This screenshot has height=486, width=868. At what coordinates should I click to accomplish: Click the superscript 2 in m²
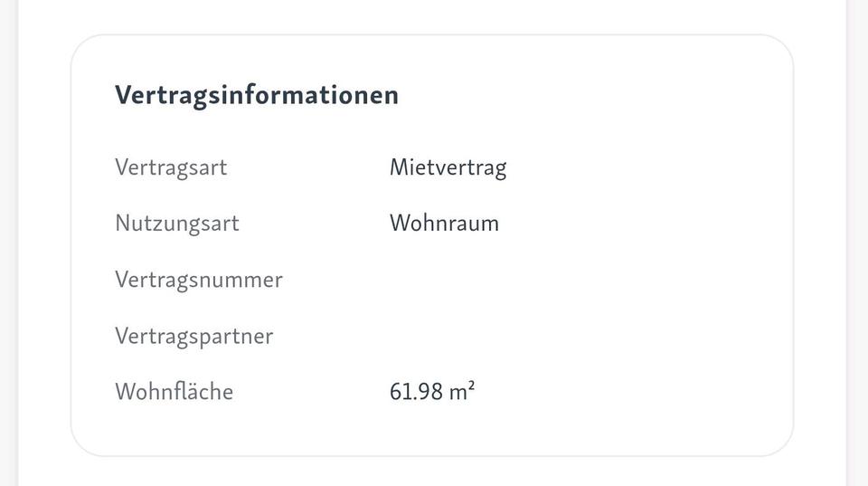(x=472, y=386)
